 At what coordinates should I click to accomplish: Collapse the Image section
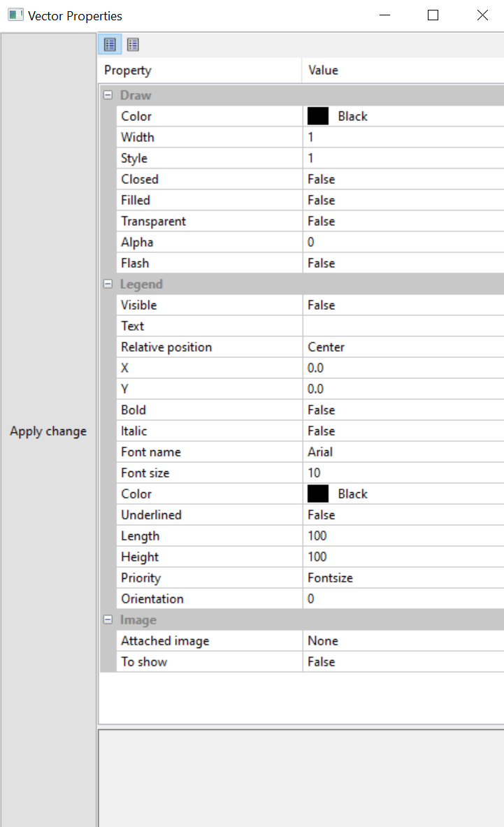[108, 619]
